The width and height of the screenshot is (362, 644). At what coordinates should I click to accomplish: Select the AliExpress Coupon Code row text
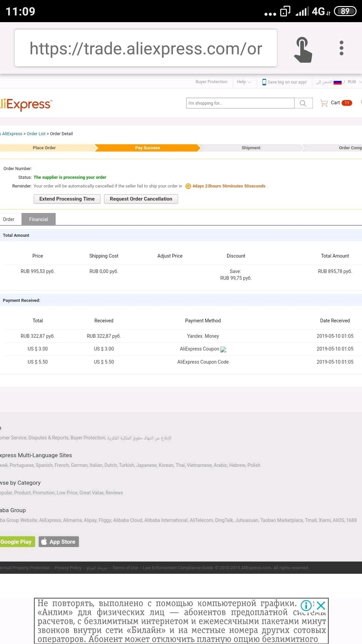203,362
